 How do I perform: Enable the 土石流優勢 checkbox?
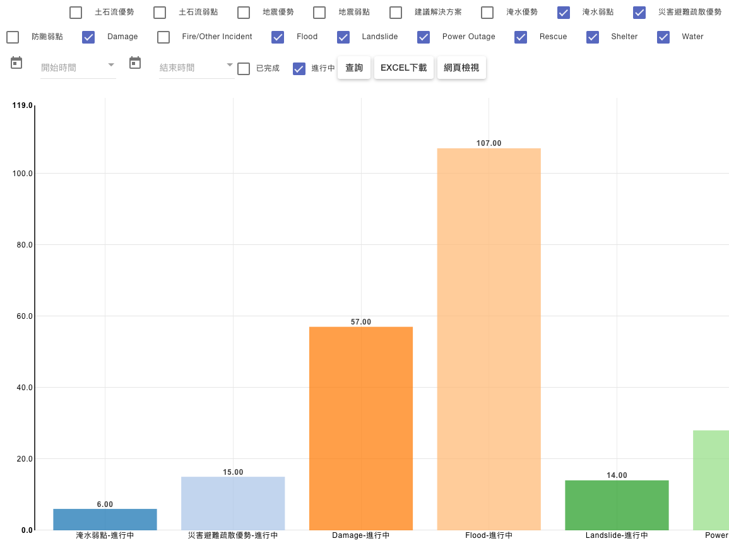pos(76,12)
